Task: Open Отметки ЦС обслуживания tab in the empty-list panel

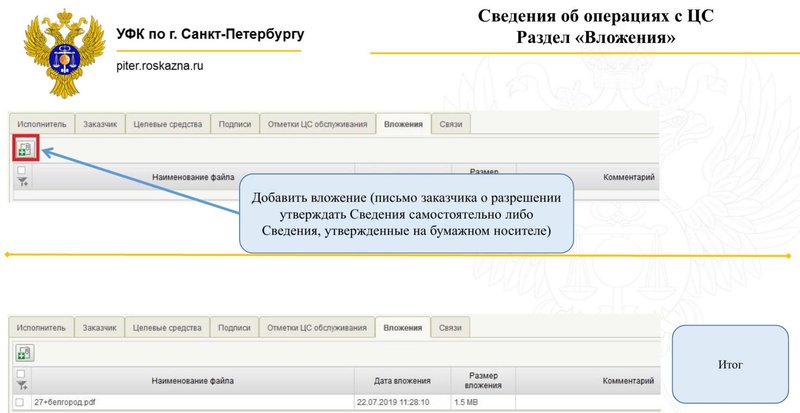Action: point(317,124)
